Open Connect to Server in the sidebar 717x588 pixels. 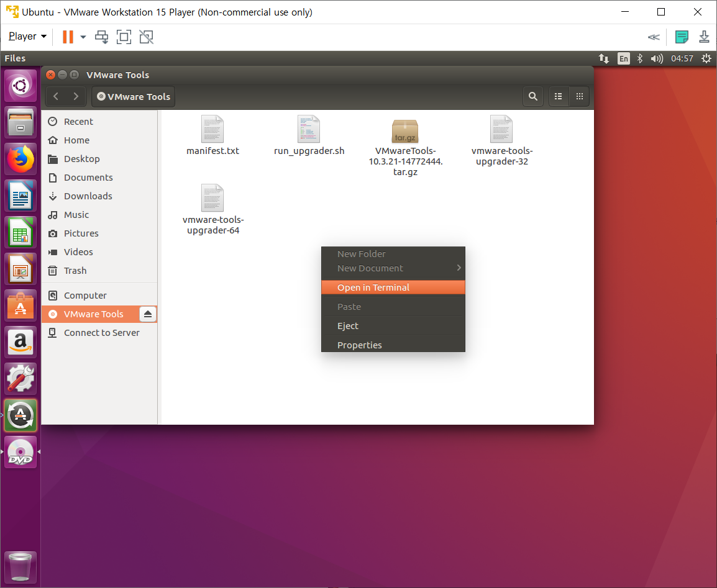click(x=99, y=333)
